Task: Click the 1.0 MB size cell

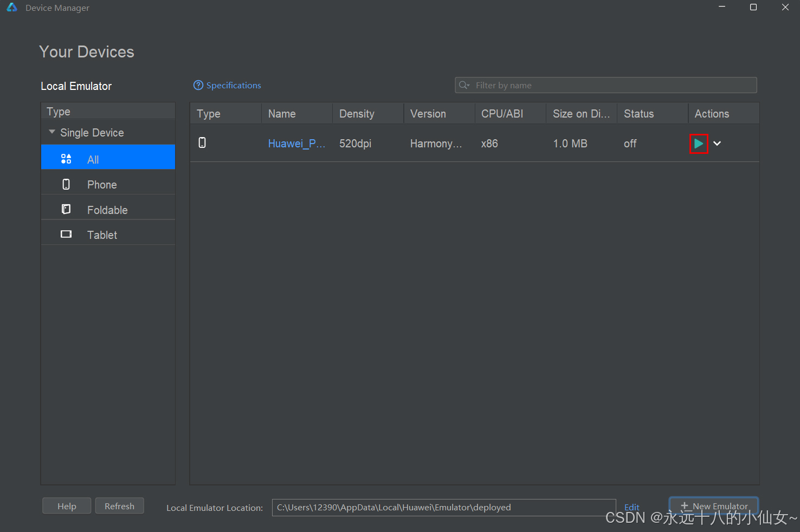Action: pos(570,144)
